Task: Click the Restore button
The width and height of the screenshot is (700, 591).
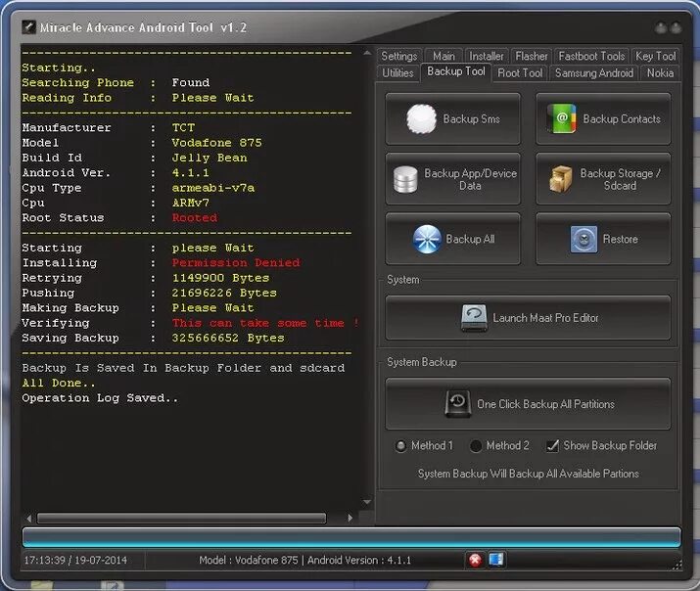Action: 603,239
